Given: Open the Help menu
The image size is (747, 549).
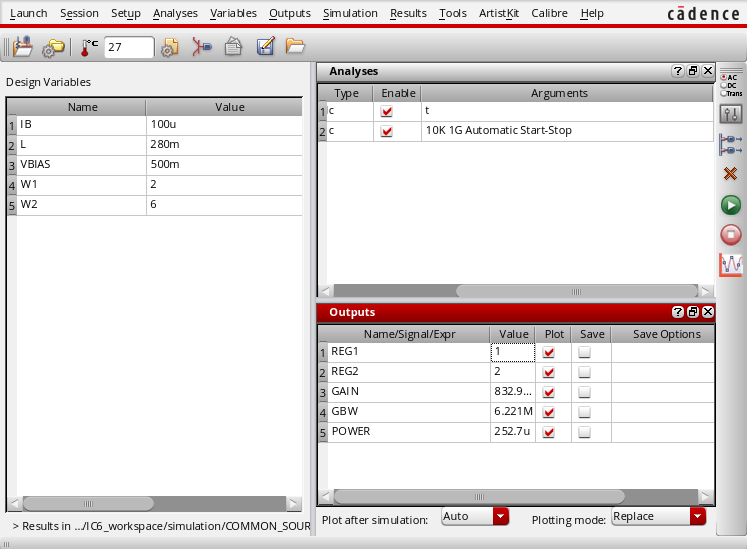Looking at the screenshot, I should [x=592, y=13].
